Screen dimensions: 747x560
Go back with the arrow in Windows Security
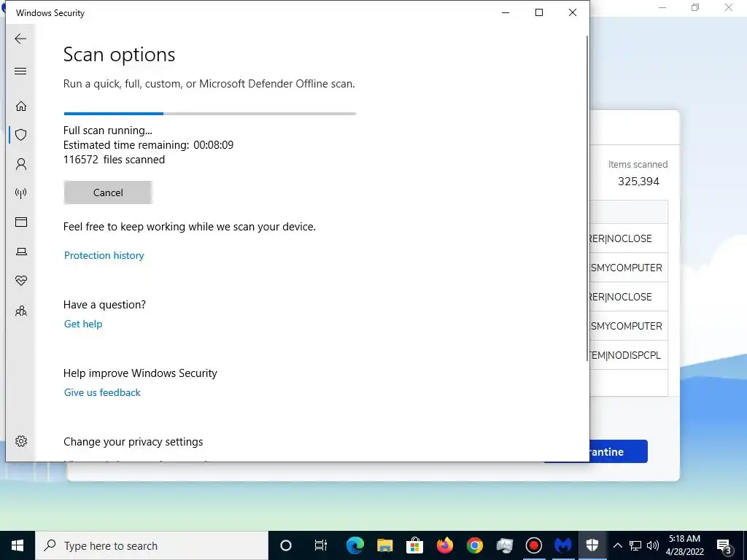(x=20, y=39)
